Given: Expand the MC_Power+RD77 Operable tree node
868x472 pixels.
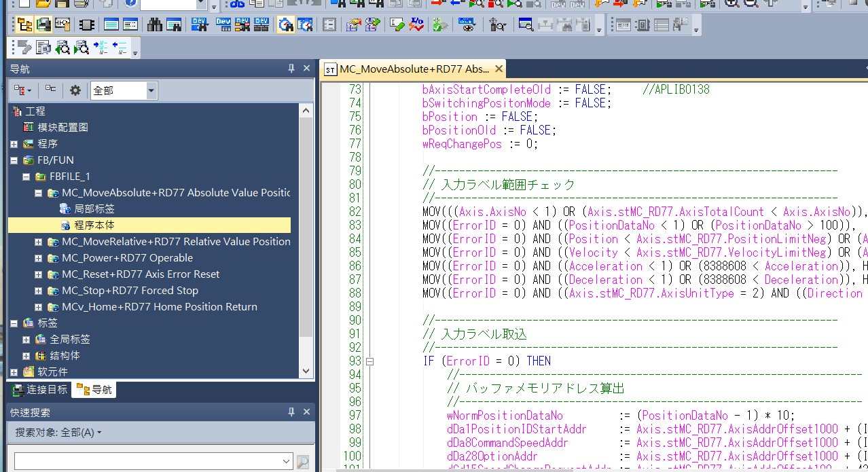Looking at the screenshot, I should pos(39,258).
